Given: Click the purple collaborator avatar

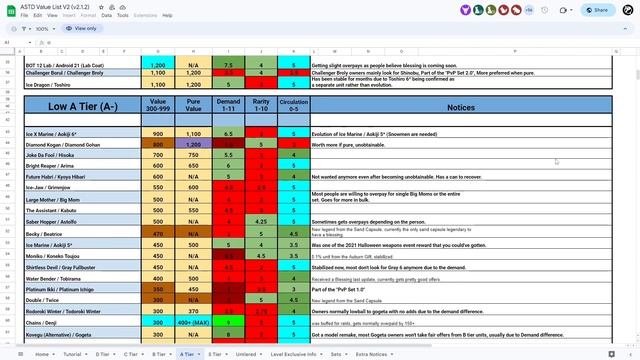Looking at the screenshot, I should pyautogui.click(x=465, y=10).
